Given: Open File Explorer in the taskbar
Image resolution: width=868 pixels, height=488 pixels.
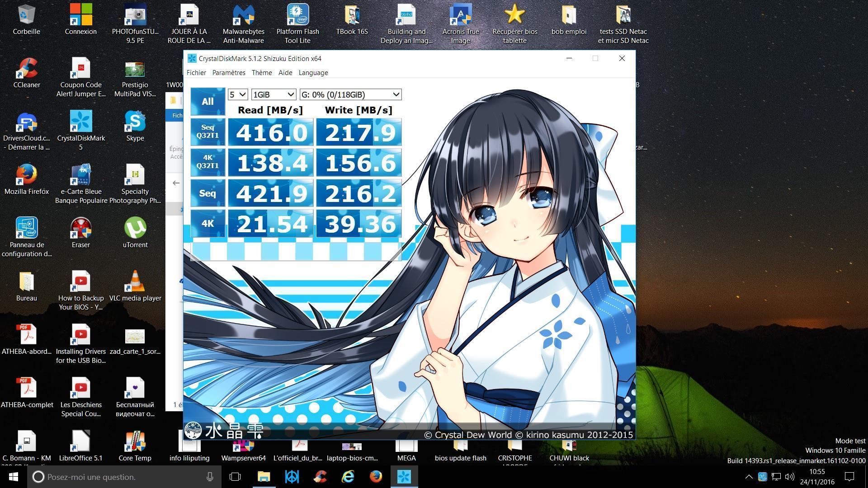Looking at the screenshot, I should [x=264, y=477].
